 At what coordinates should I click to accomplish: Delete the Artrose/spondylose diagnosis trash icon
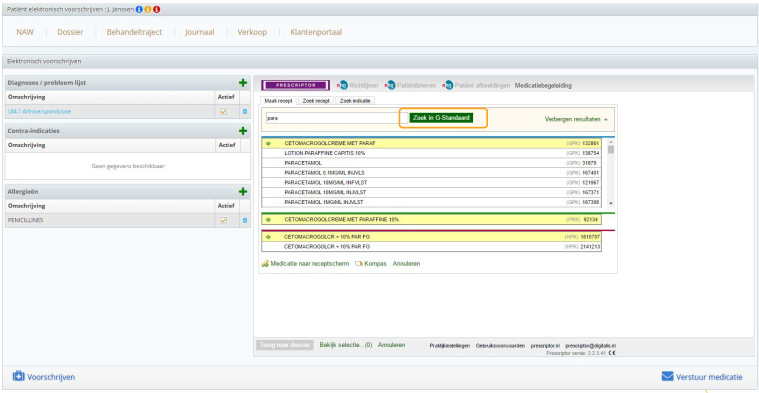point(244,111)
